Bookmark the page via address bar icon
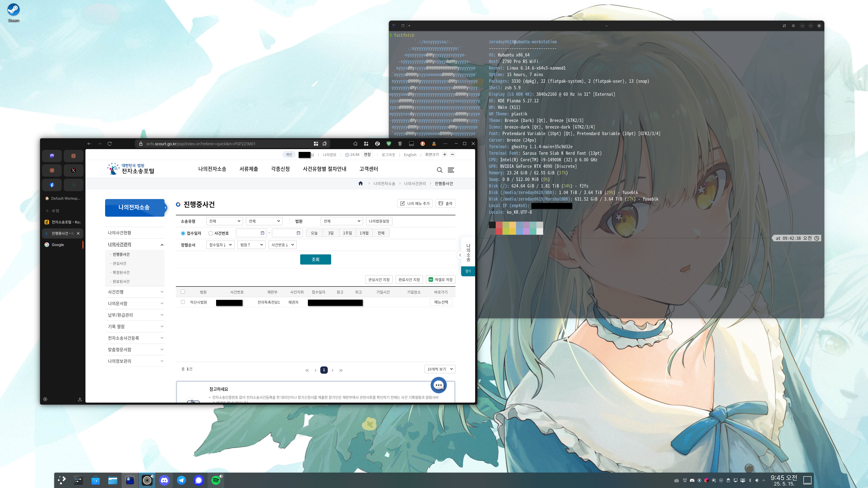This screenshot has width=868, height=488. [x=325, y=144]
